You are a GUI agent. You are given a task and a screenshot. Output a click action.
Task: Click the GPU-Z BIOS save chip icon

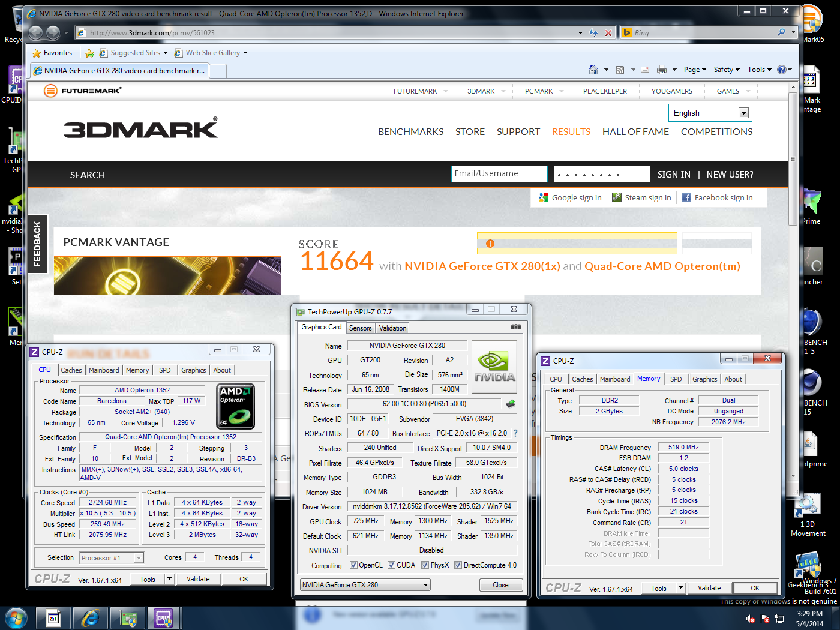511,404
